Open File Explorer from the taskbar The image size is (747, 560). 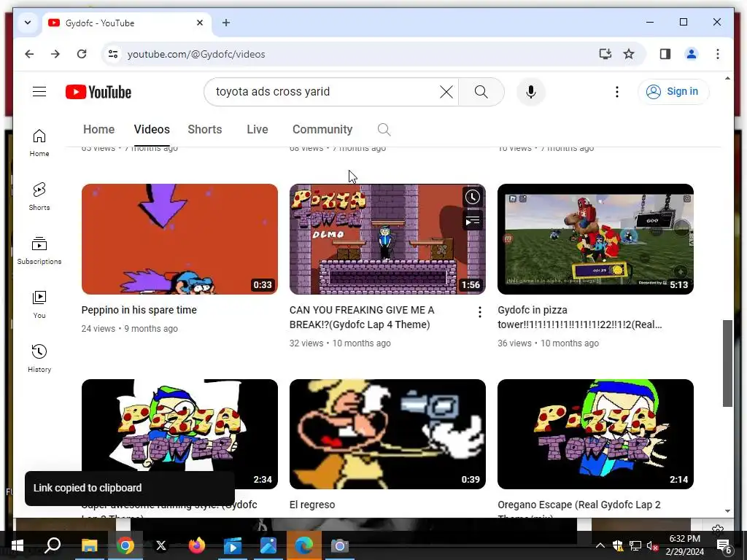pos(89,545)
